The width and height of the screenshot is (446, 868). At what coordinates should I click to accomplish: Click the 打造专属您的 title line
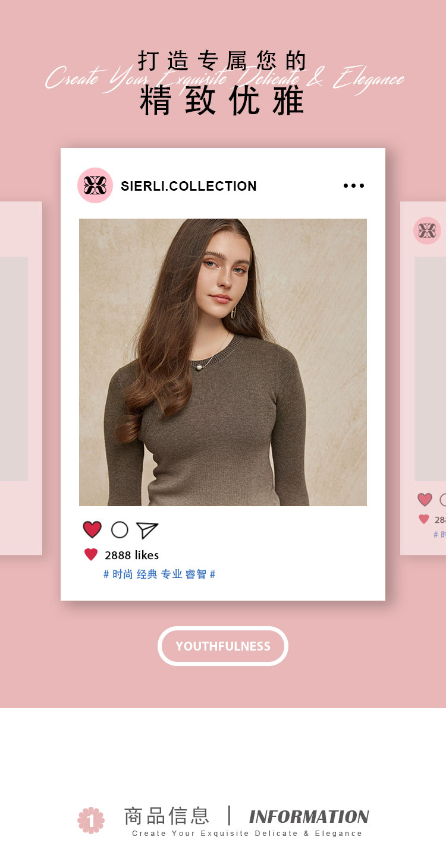[223, 61]
